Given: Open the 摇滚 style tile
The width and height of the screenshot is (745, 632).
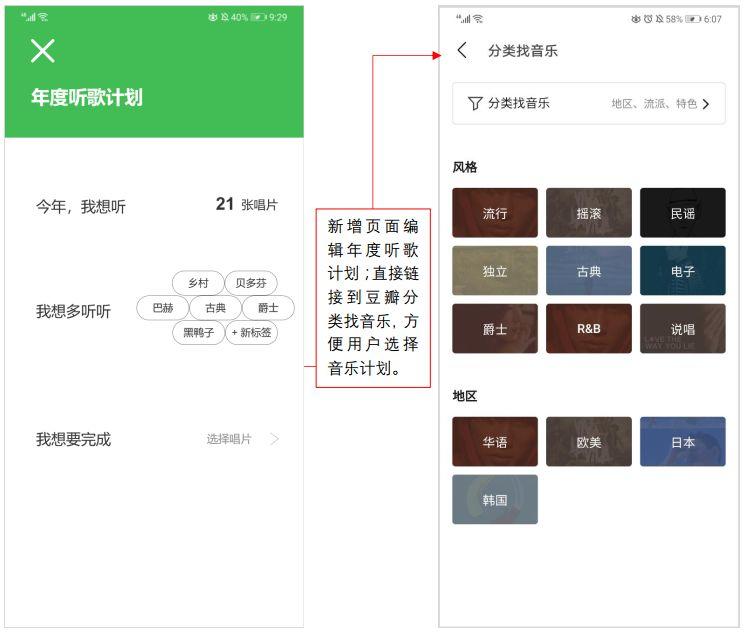Looking at the screenshot, I should pos(589,212).
